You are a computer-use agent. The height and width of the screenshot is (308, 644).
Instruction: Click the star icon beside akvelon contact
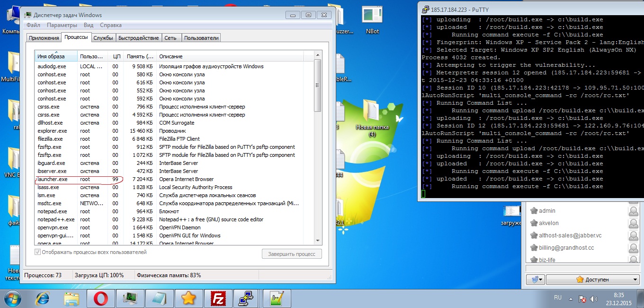click(x=534, y=223)
